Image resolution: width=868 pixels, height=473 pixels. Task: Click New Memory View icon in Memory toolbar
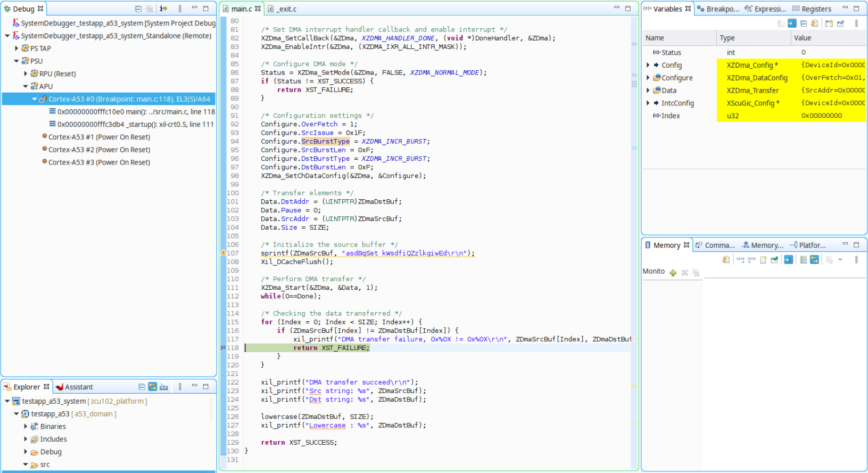[x=763, y=260]
